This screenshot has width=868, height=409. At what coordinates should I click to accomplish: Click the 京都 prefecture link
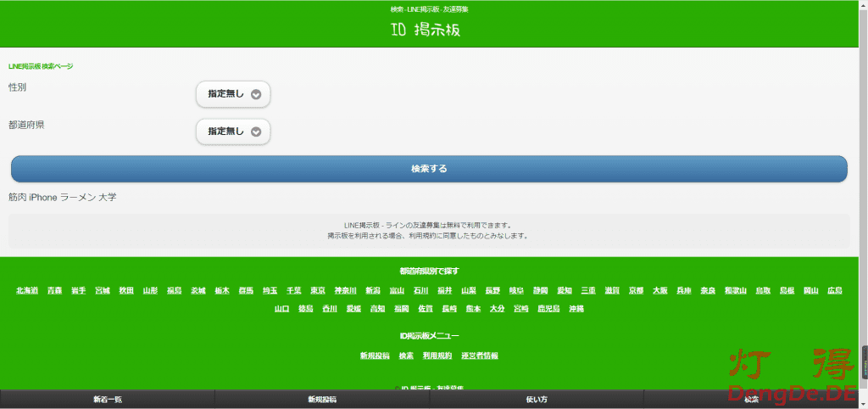pyautogui.click(x=636, y=290)
